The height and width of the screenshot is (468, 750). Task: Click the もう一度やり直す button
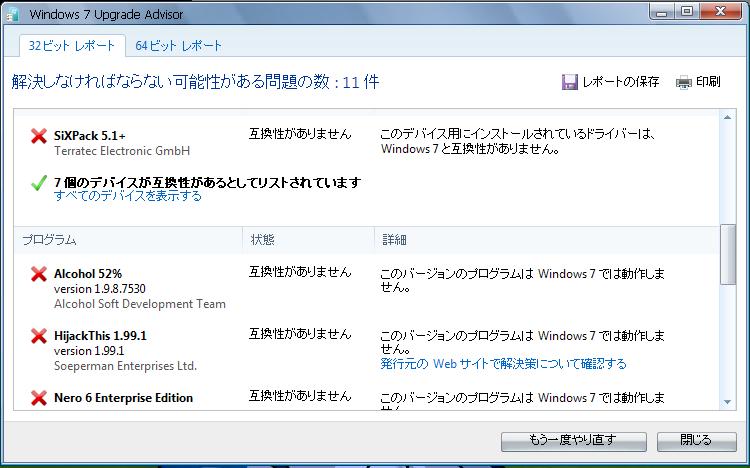(574, 441)
